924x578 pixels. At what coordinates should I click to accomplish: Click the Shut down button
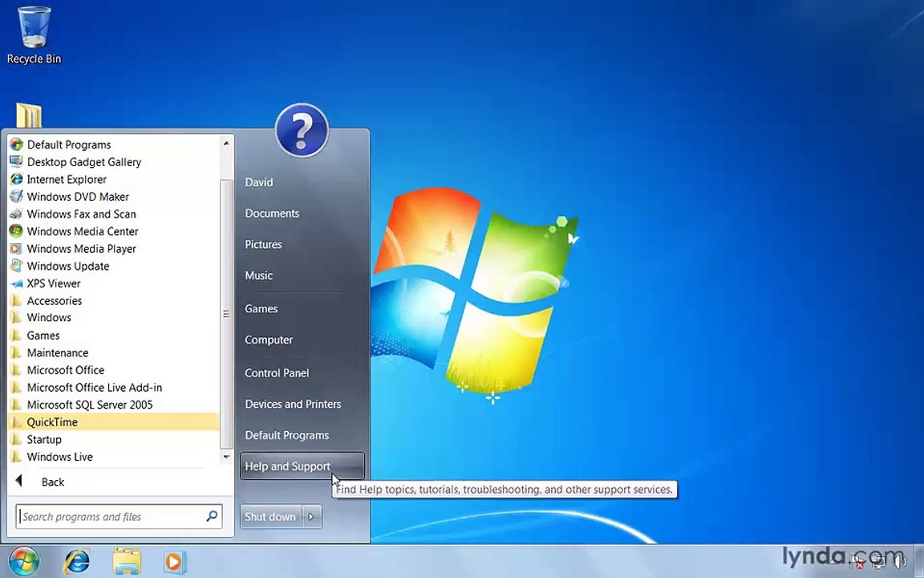pyautogui.click(x=271, y=517)
